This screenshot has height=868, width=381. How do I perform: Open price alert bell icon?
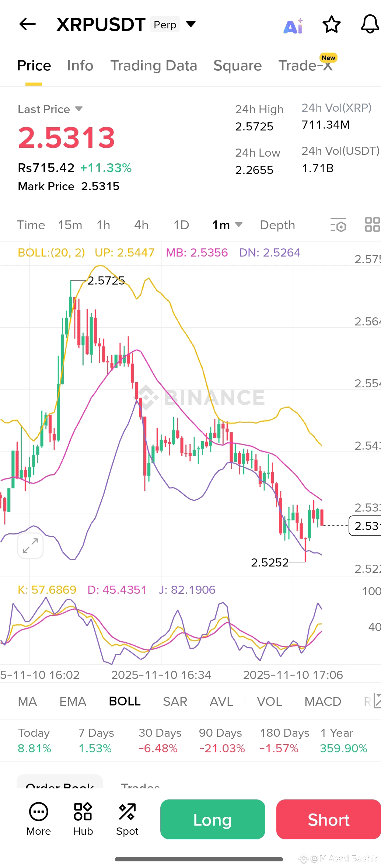tap(370, 24)
